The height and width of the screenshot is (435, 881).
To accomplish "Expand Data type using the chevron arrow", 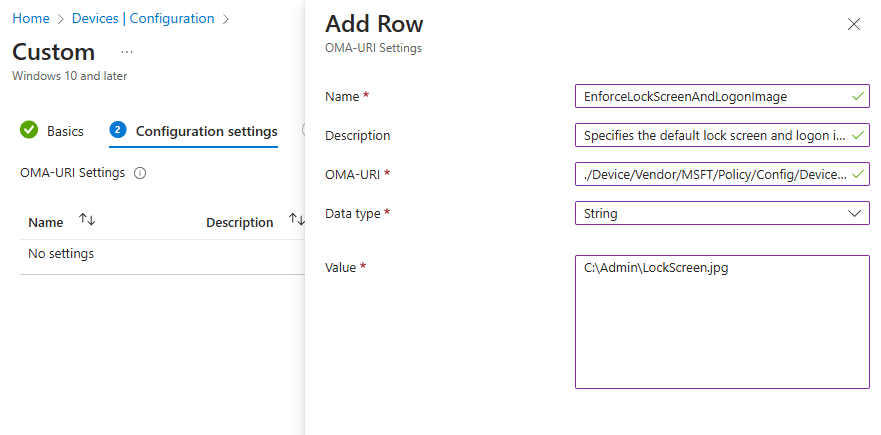I will click(x=855, y=213).
